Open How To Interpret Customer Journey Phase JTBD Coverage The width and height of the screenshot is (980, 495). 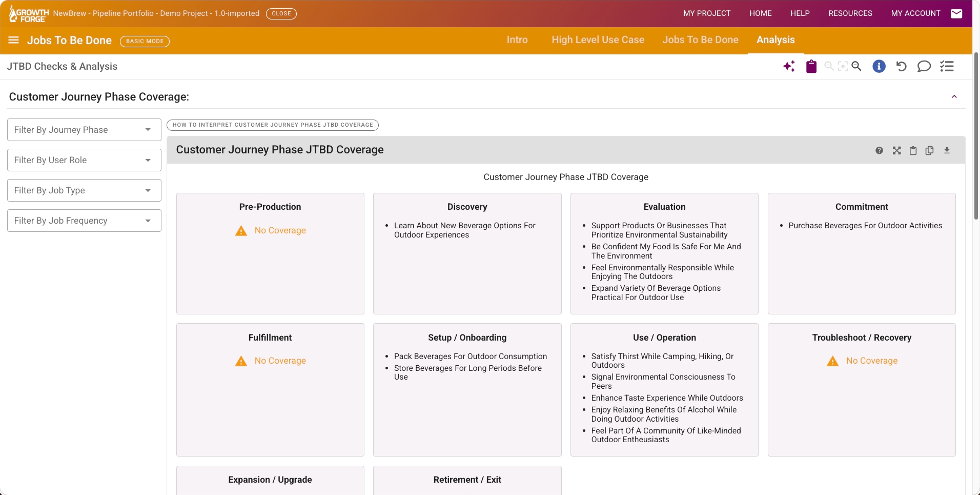[x=273, y=125]
